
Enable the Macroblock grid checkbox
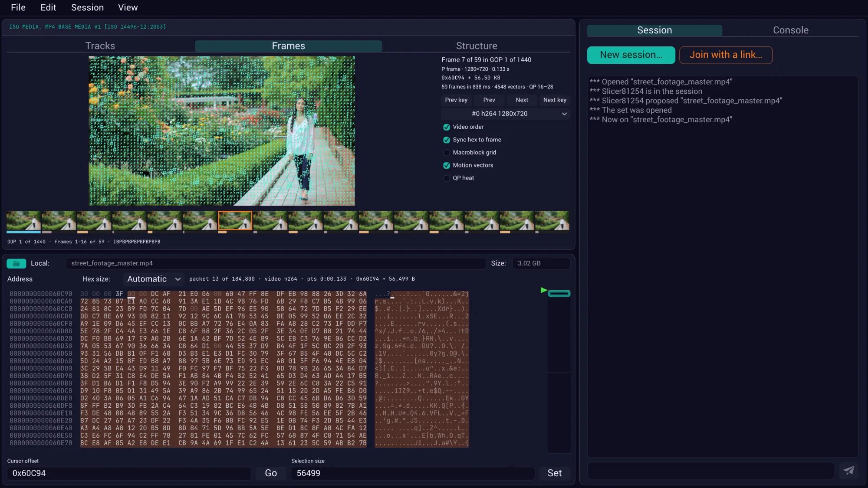pos(446,153)
